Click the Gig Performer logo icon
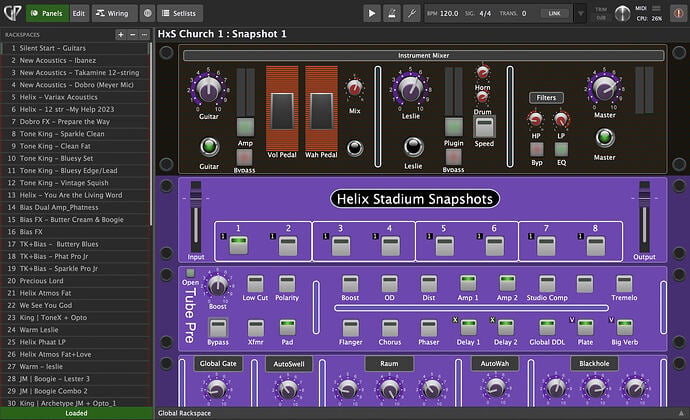 [12, 13]
